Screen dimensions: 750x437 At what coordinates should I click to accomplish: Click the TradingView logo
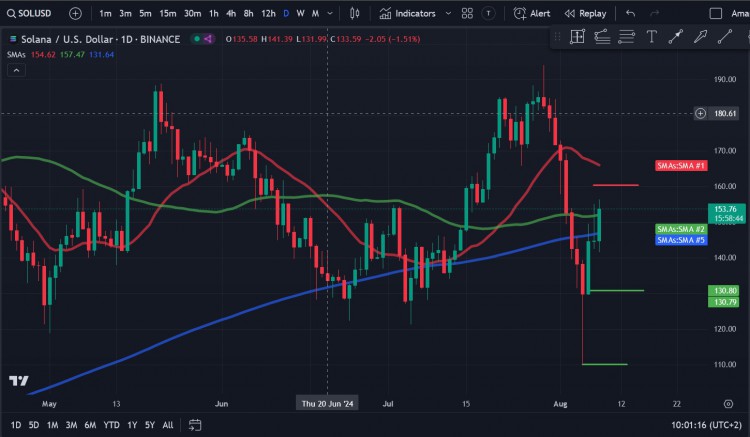pos(19,381)
